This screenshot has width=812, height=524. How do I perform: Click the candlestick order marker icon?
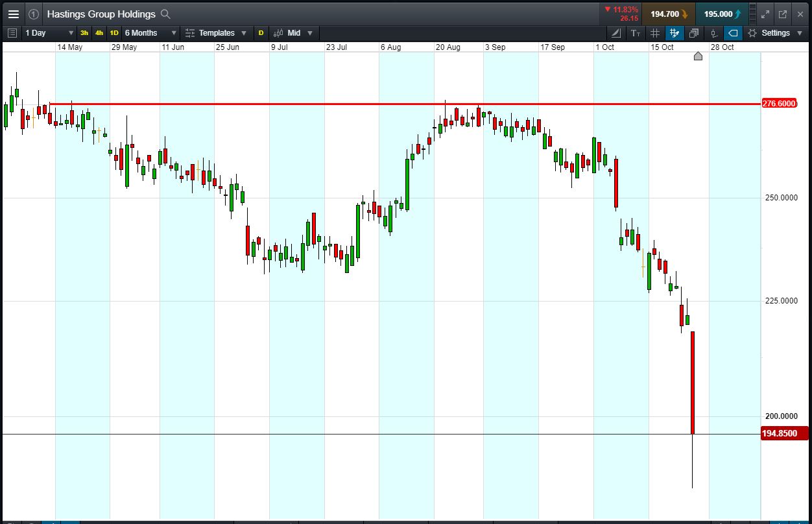pos(714,33)
